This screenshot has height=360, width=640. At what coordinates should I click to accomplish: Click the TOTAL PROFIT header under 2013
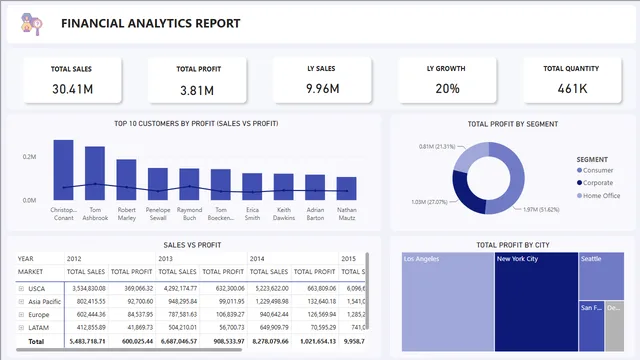click(x=223, y=272)
